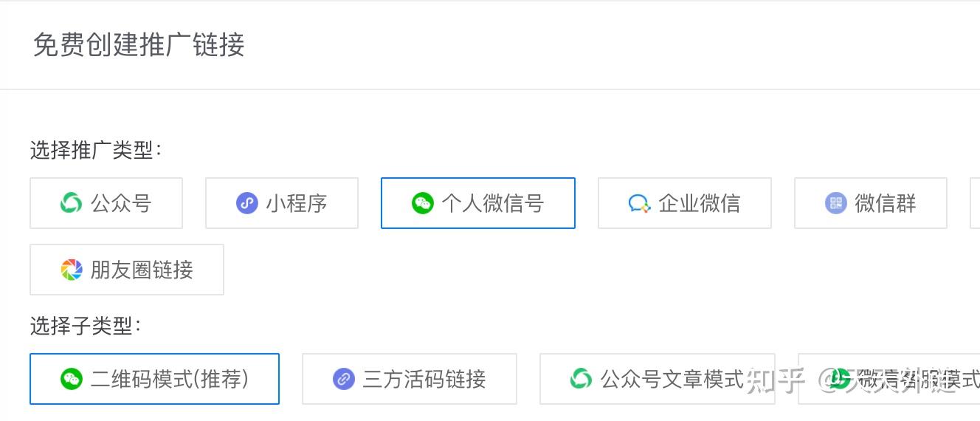Screen dimensions: 980x421
Task: Choose the 公众号文章模式 sub-type
Action: coord(658,379)
